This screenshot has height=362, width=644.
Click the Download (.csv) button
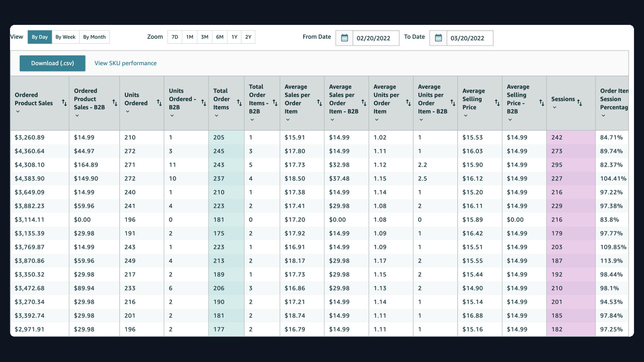click(52, 63)
